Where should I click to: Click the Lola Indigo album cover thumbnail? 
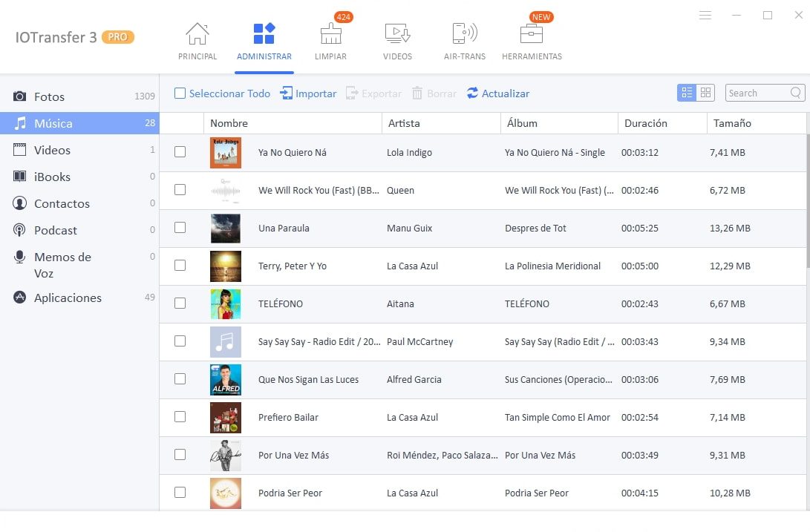pos(225,152)
